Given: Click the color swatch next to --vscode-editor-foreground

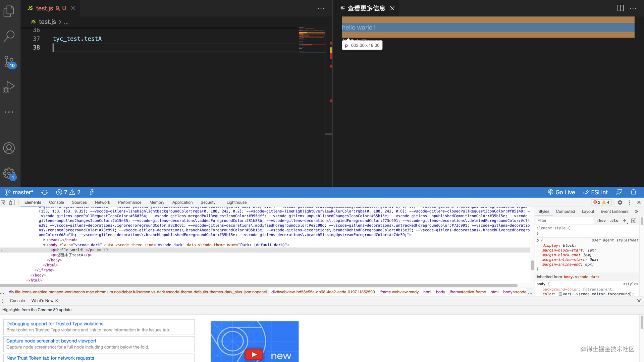Looking at the screenshot, I should pyautogui.click(x=560, y=294).
